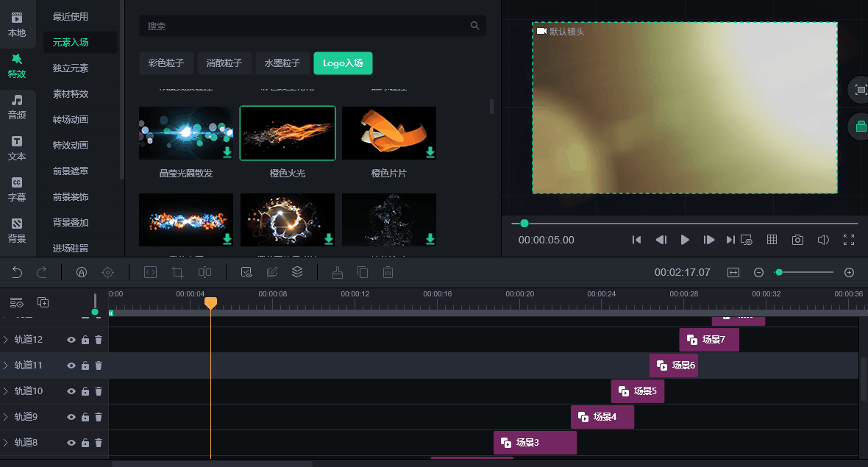
Task: Adjust the timeline zoom slider
Action: click(804, 272)
